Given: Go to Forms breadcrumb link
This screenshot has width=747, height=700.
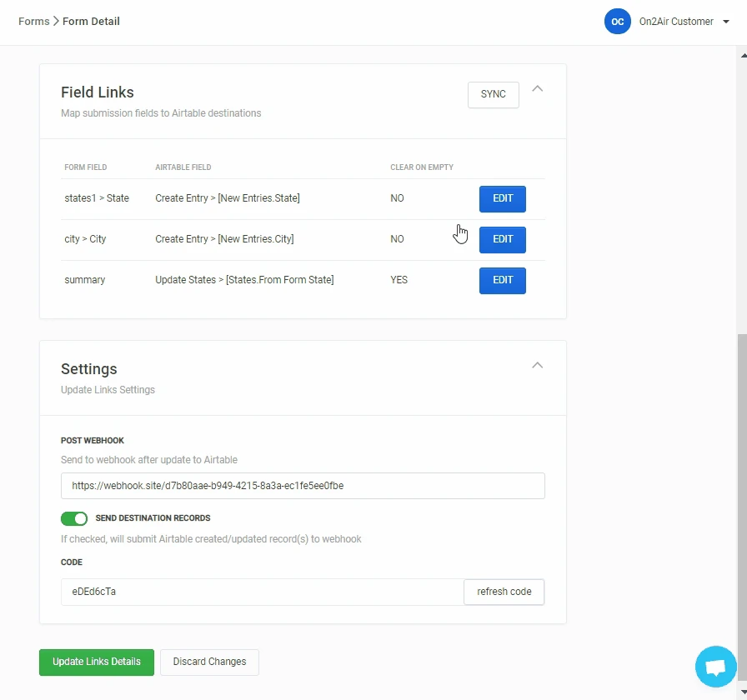Looking at the screenshot, I should click(33, 22).
